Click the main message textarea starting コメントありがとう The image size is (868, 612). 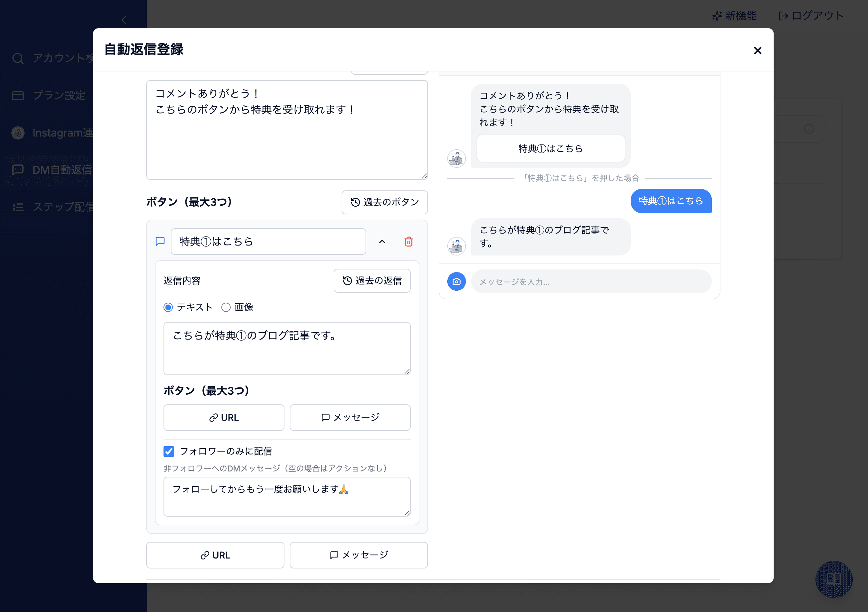tap(287, 130)
